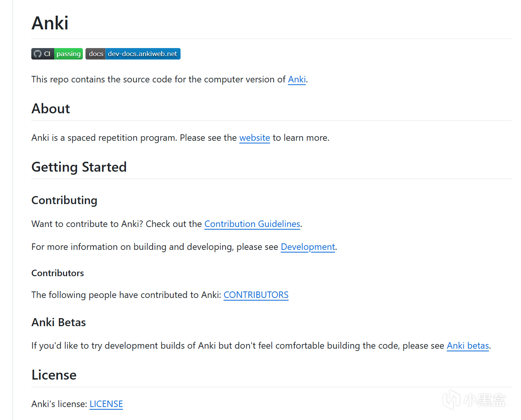
Task: Follow the website link under About
Action: [x=255, y=138]
